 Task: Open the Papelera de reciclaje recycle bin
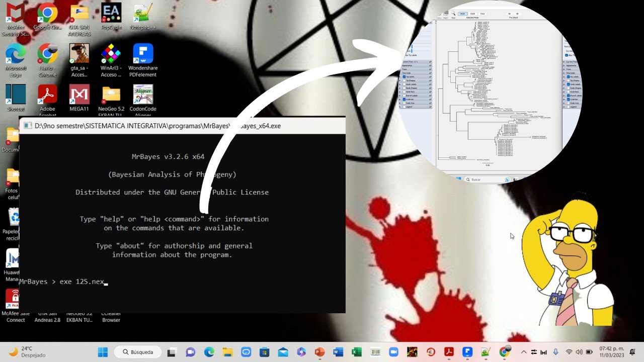click(11, 224)
